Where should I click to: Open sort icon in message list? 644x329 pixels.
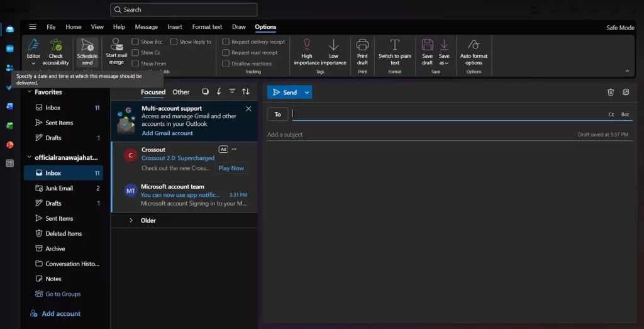pos(246,92)
